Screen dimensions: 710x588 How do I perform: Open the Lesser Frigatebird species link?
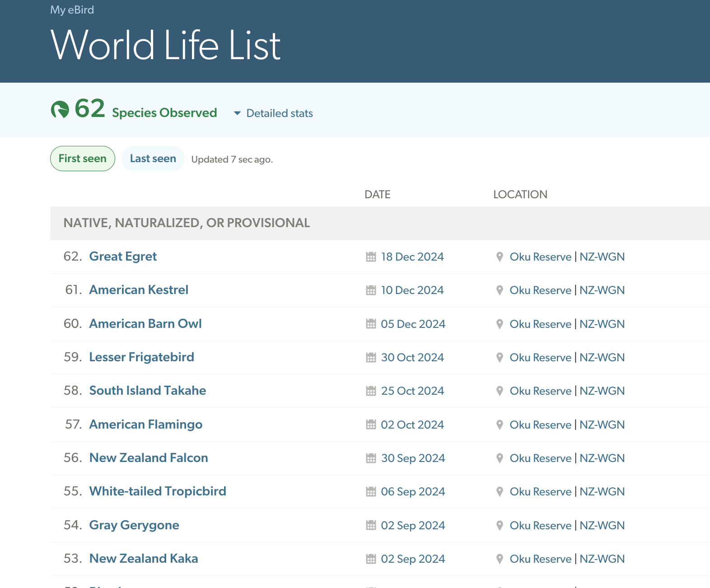click(141, 357)
